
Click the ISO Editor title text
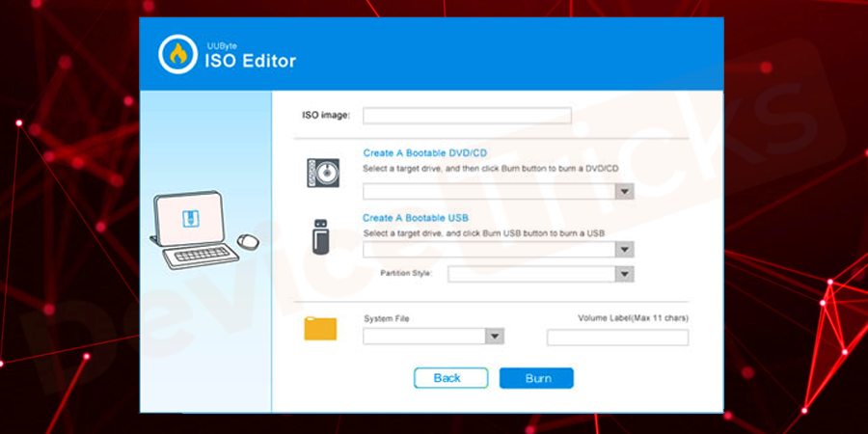250,61
